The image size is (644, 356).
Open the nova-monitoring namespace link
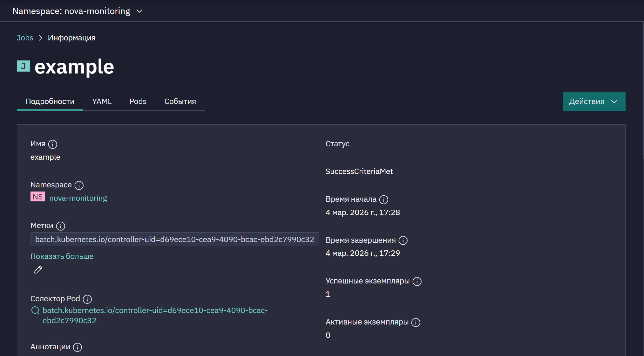[78, 198]
